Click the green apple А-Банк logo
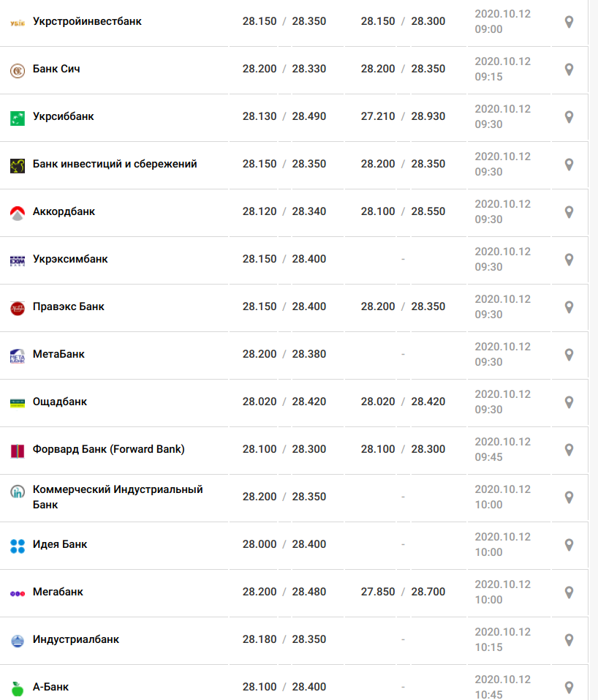Screen dimensions: 598x700 point(18,689)
